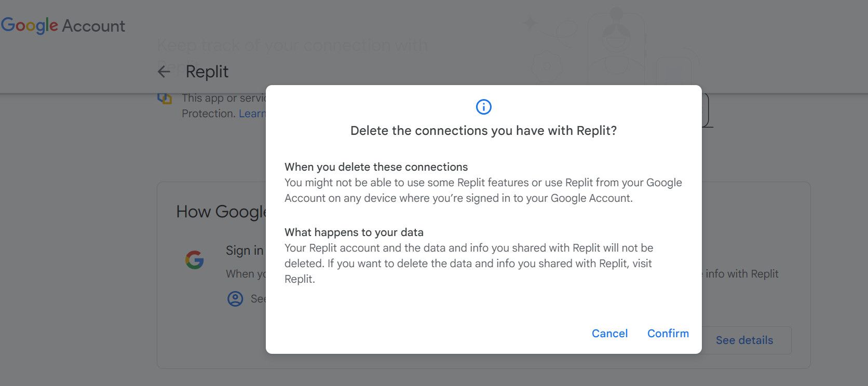The width and height of the screenshot is (868, 386).
Task: Select the Google Account logo
Action: [62, 26]
